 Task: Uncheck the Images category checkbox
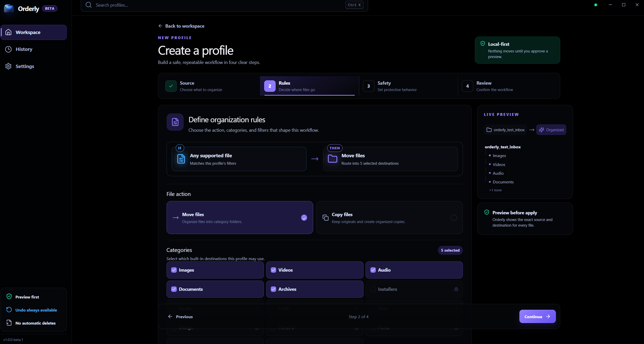click(174, 270)
